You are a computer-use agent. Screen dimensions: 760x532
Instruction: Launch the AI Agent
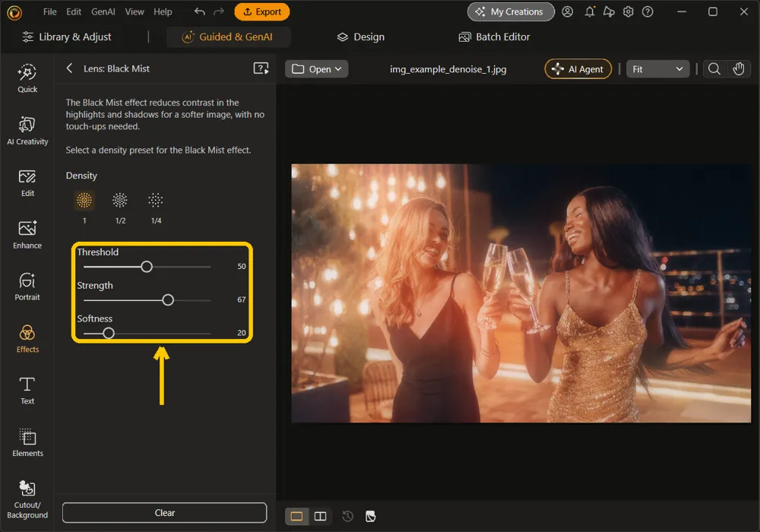[x=578, y=69]
